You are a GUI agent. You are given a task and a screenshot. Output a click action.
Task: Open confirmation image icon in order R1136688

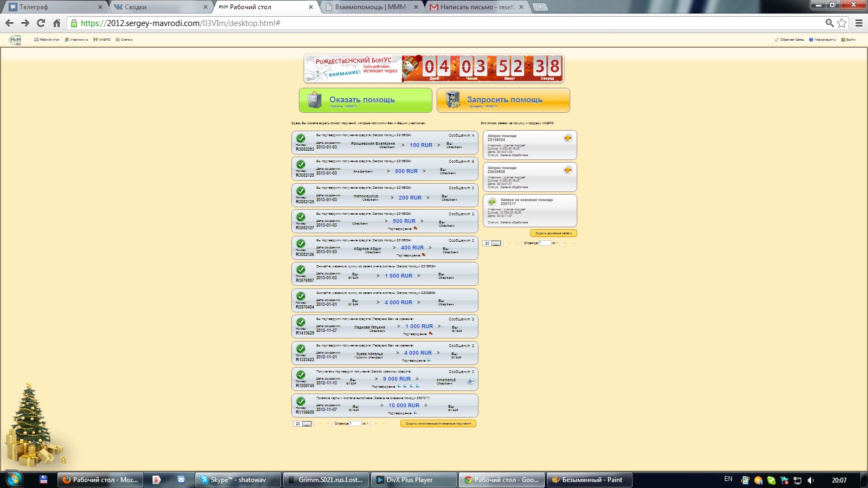coord(416,413)
